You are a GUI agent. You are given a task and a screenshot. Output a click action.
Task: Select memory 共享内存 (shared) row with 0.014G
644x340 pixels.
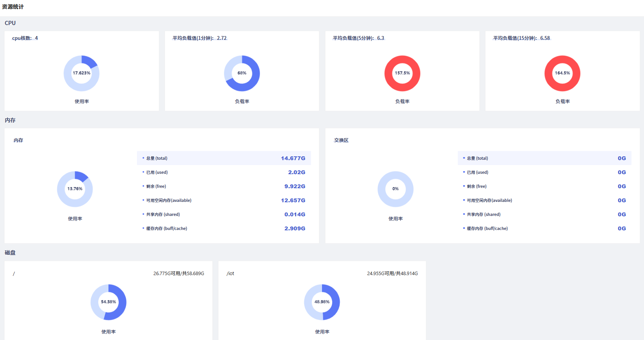tap(224, 214)
